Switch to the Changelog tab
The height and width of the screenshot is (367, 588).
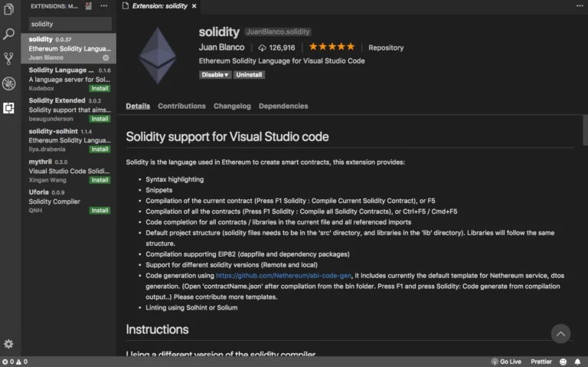pos(232,106)
